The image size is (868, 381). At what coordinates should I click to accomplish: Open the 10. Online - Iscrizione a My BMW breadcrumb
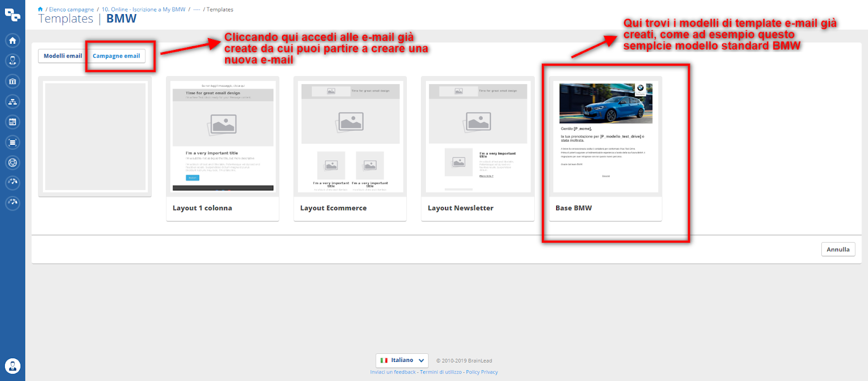(144, 10)
